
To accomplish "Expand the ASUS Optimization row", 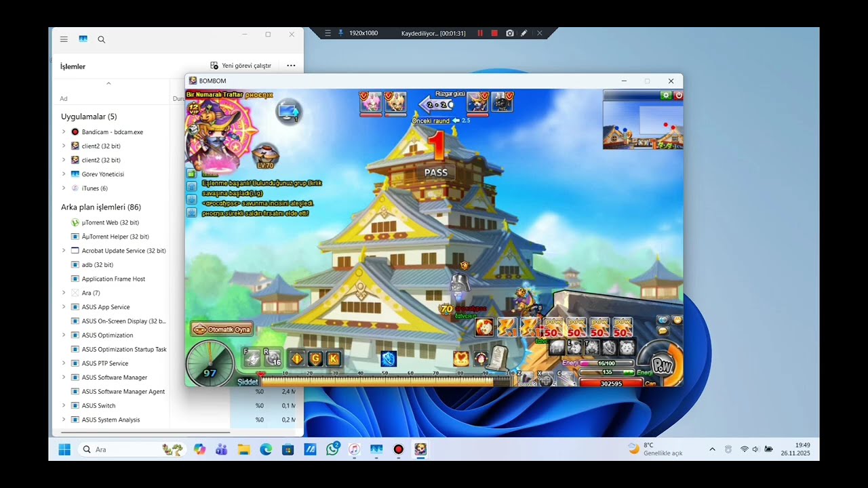I will point(64,335).
